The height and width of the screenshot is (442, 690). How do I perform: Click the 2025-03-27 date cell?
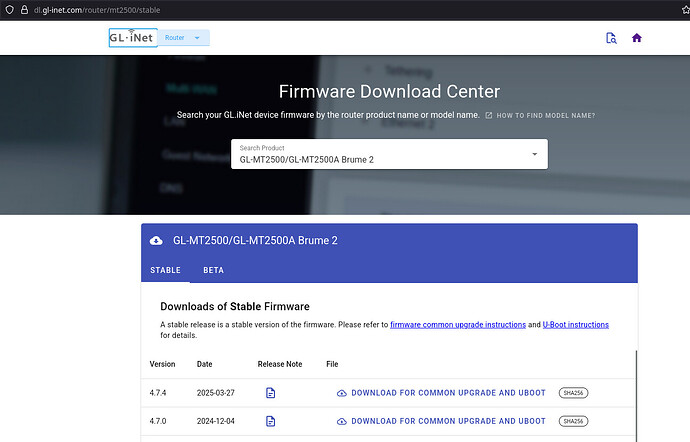[216, 393]
